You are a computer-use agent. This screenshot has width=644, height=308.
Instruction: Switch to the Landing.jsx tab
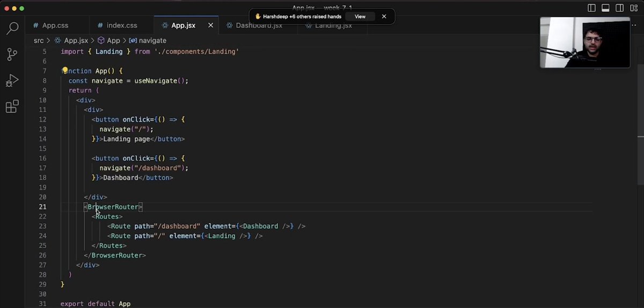coord(333,25)
